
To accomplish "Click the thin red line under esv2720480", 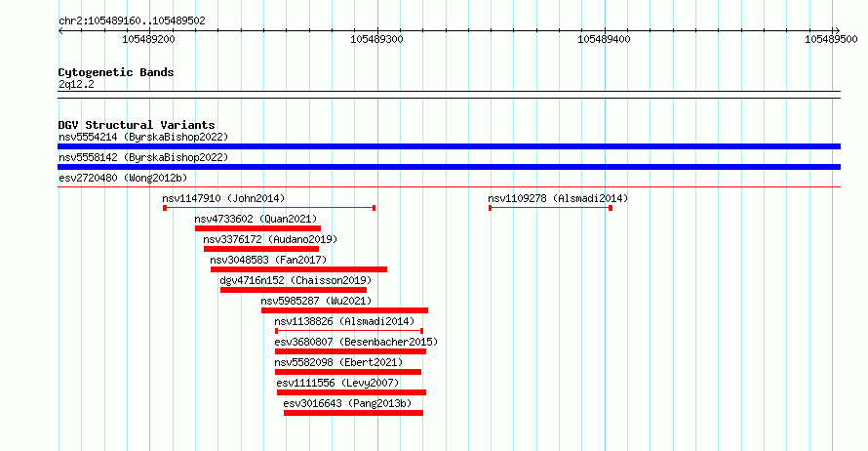I will click(449, 187).
